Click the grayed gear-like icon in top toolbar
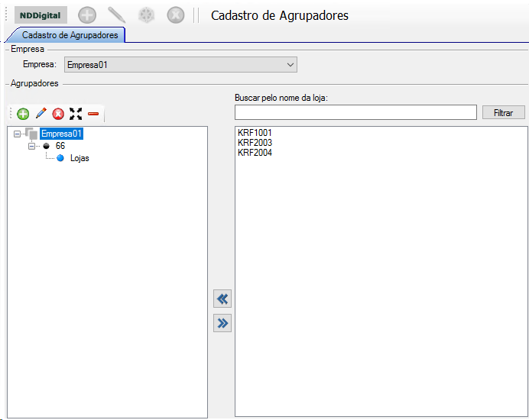 click(x=147, y=15)
